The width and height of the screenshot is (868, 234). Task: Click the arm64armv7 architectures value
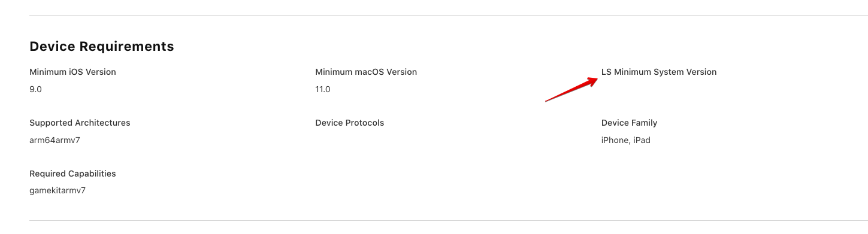pyautogui.click(x=55, y=140)
